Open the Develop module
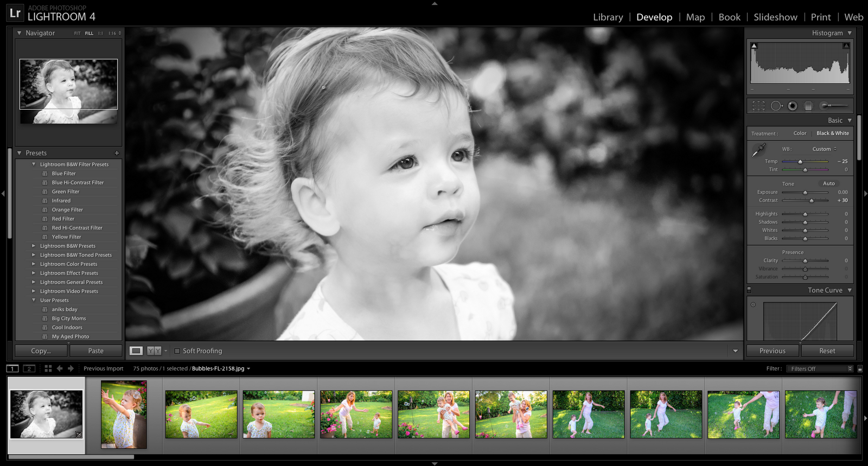The height and width of the screenshot is (466, 868). coord(654,17)
